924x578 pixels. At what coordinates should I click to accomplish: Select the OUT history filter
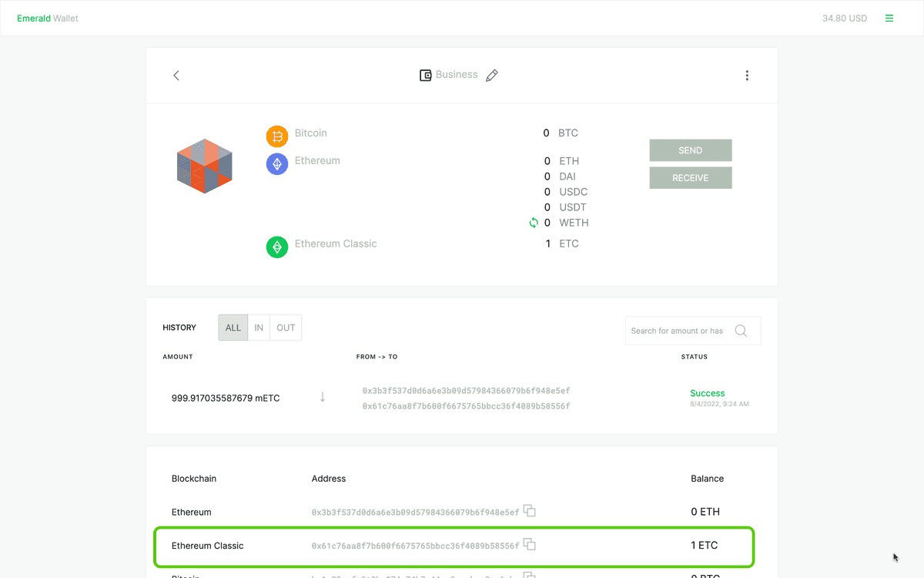click(x=286, y=328)
